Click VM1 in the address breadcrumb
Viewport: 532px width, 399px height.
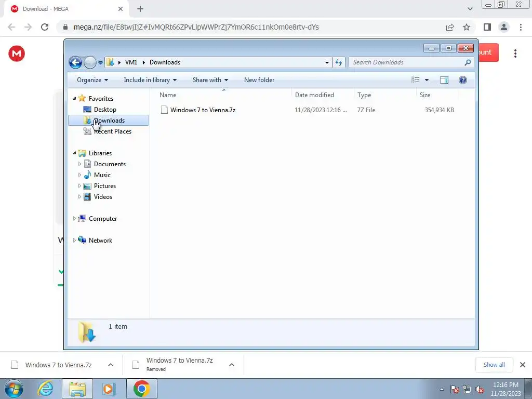pyautogui.click(x=131, y=62)
